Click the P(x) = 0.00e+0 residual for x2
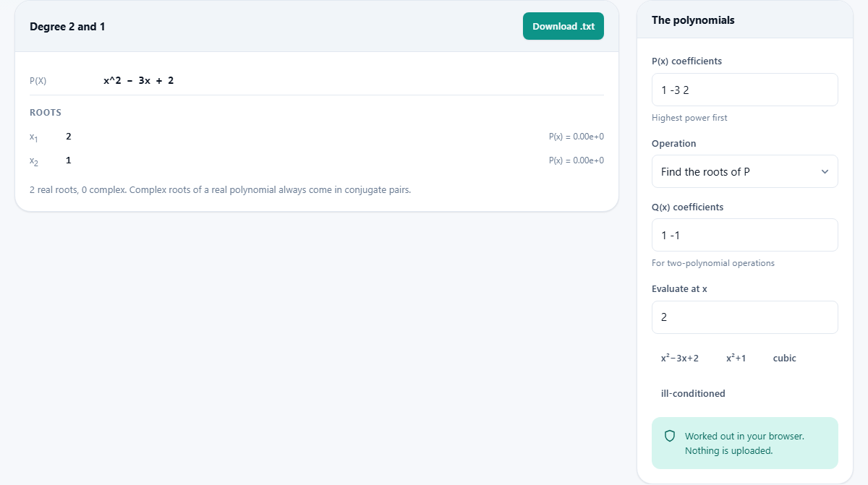The height and width of the screenshot is (485, 868). click(576, 160)
